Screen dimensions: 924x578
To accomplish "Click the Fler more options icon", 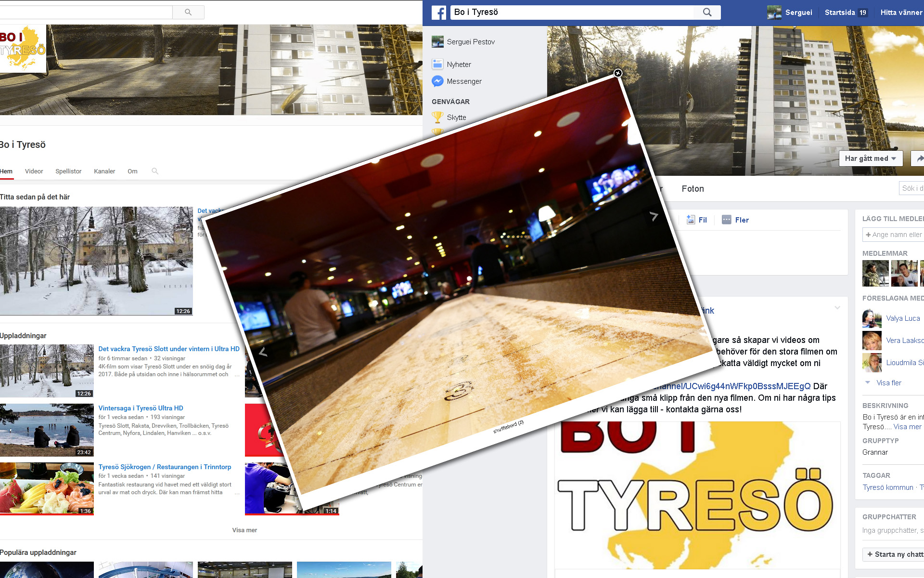I will (x=727, y=220).
